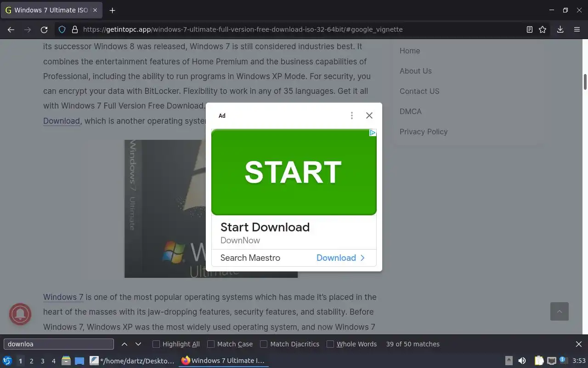This screenshot has height=368, width=588.
Task: Click the 3:53 clock
Action: (x=579, y=361)
